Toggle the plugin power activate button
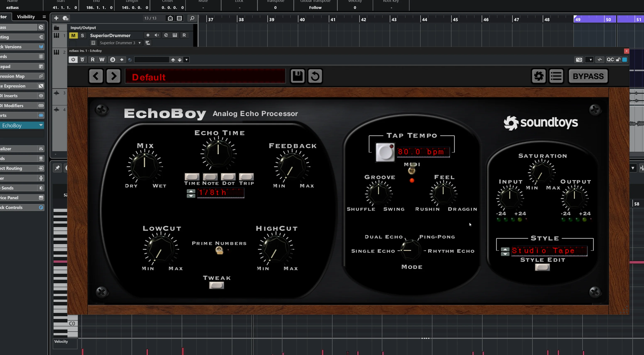The image size is (644, 355). [73, 60]
